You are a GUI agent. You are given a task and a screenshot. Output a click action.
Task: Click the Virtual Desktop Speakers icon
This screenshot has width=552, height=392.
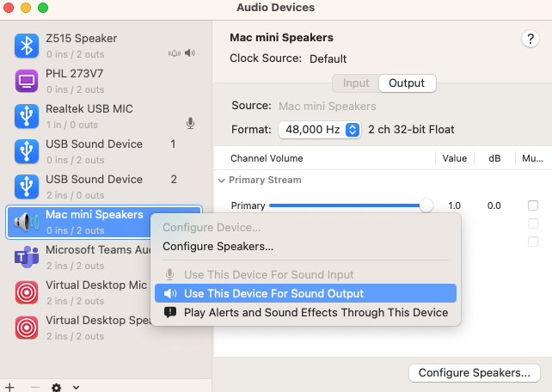(x=27, y=328)
